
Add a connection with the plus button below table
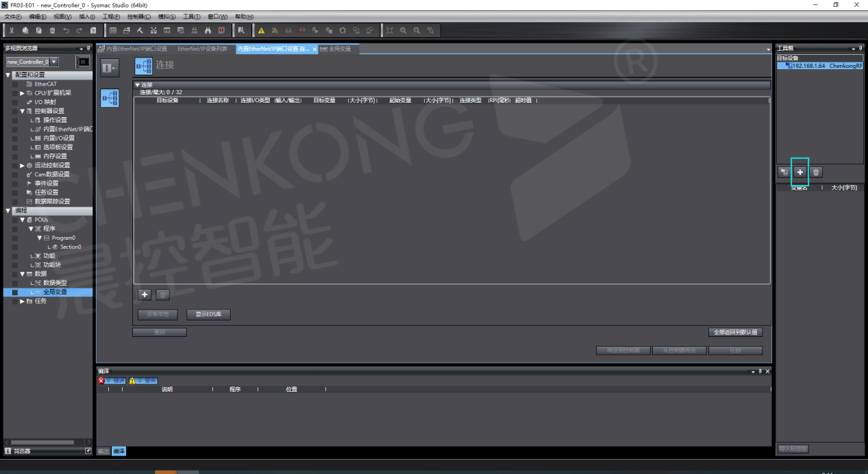(x=145, y=295)
